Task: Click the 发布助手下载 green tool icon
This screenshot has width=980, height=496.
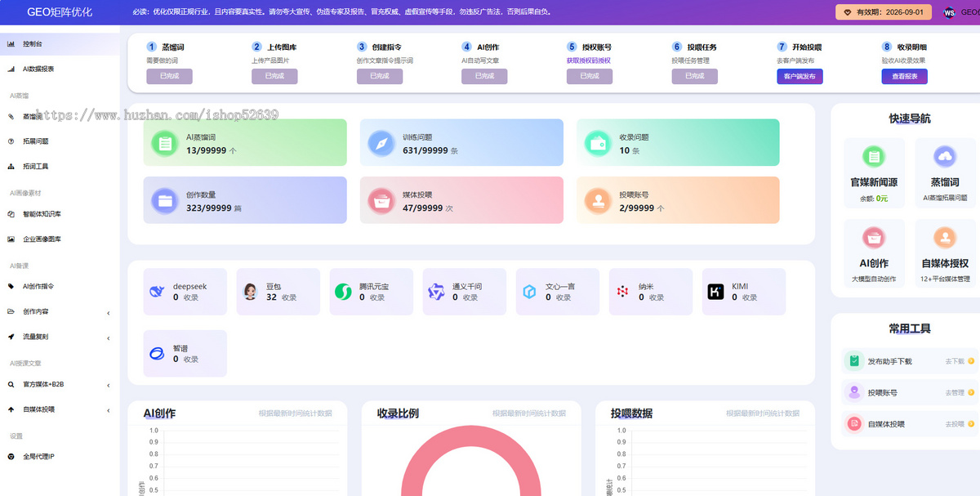Action: coord(854,360)
